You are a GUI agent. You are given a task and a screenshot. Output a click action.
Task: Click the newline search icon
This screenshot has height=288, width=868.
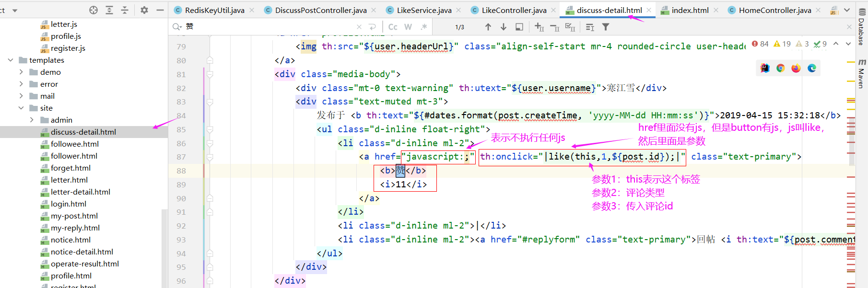coord(373,27)
